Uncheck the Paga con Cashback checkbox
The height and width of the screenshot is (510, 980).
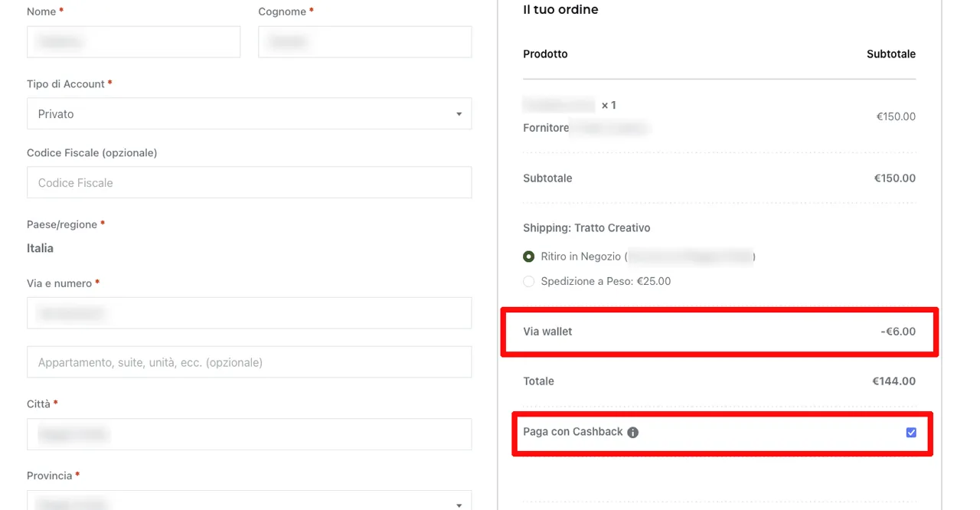[x=911, y=433]
